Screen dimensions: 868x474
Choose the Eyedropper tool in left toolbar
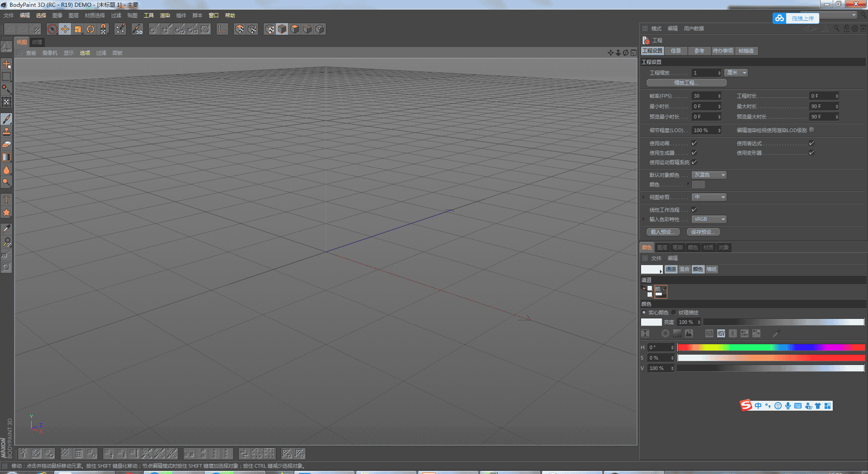click(6, 229)
